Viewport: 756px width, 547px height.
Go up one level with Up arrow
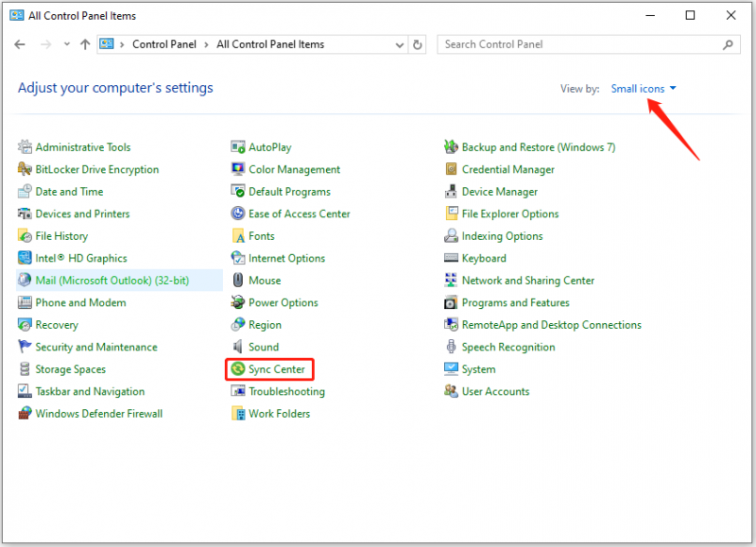(x=85, y=44)
